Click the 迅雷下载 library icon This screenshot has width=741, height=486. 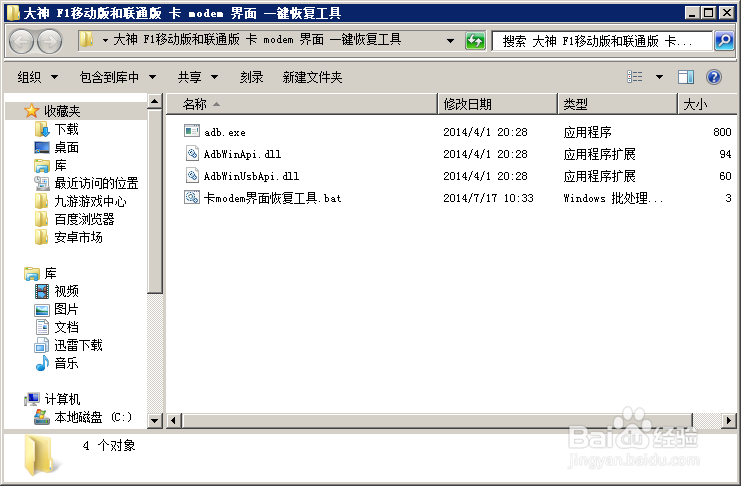coord(42,345)
